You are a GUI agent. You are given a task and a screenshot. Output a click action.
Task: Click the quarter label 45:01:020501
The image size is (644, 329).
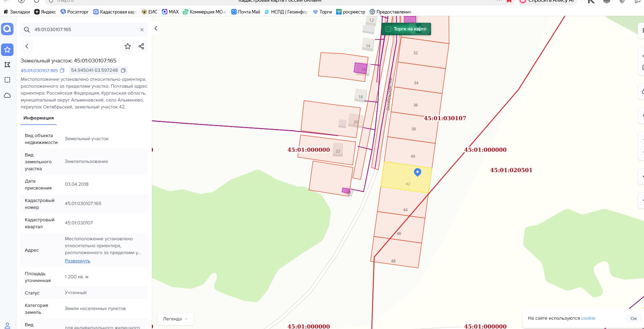click(x=511, y=170)
